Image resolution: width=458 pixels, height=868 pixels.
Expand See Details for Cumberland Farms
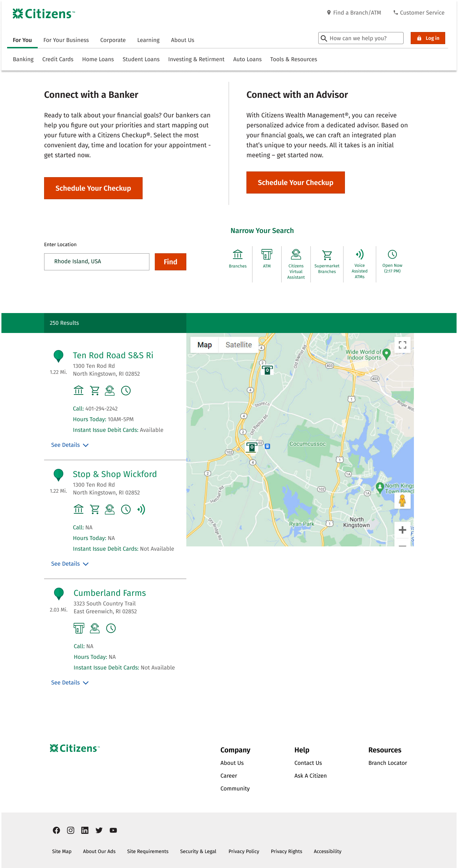[x=70, y=683]
